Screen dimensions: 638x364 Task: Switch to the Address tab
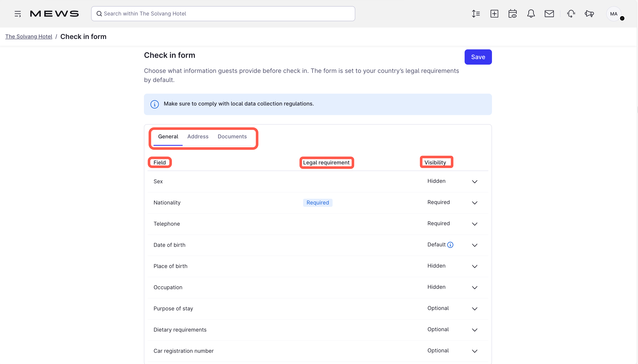(x=198, y=136)
